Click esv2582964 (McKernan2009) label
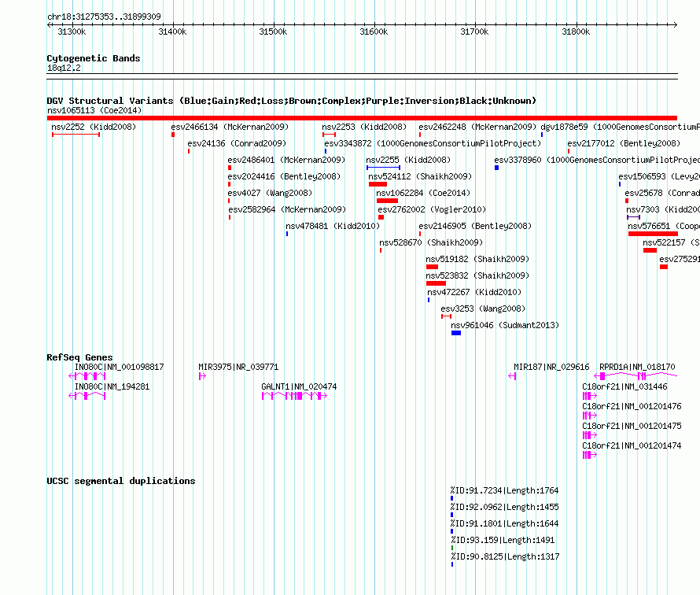This screenshot has height=595, width=700. click(x=287, y=209)
